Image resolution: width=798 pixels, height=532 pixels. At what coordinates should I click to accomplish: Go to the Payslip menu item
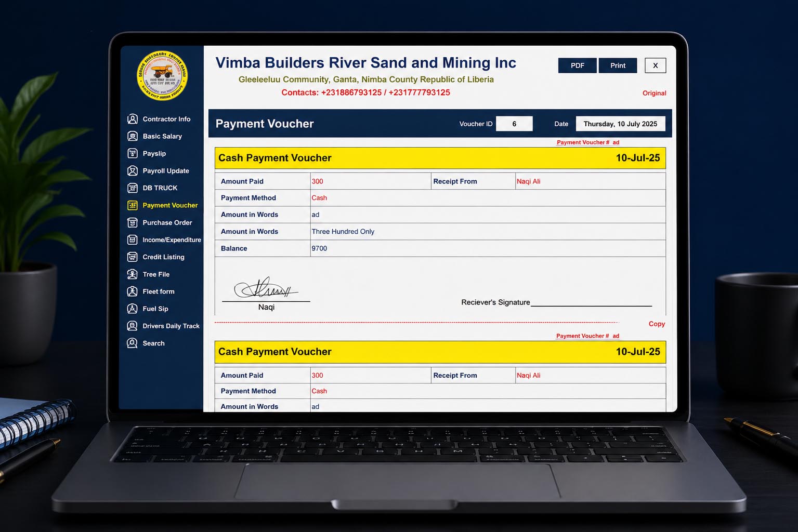(x=154, y=153)
